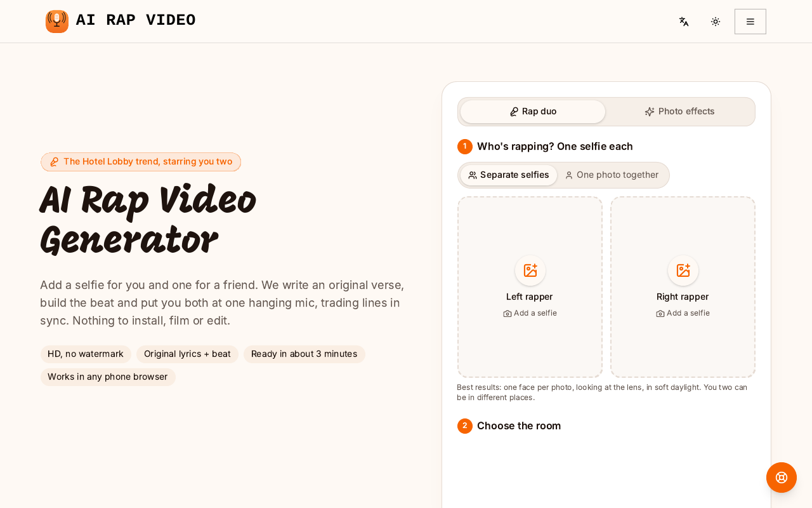Click Add a selfie text for Right rapper

pyautogui.click(x=688, y=313)
